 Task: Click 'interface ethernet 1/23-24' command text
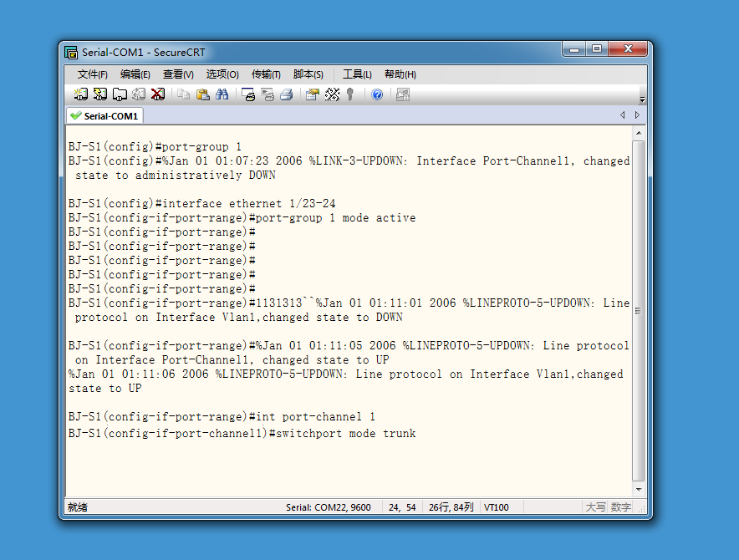coord(249,204)
